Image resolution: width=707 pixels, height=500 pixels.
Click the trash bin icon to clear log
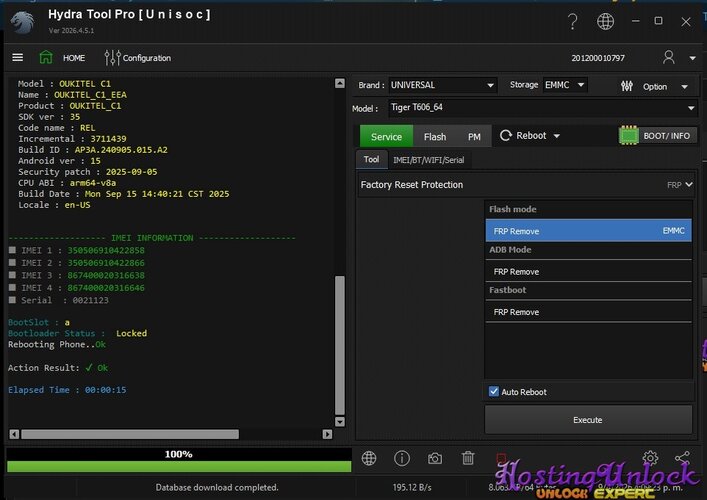[468, 458]
